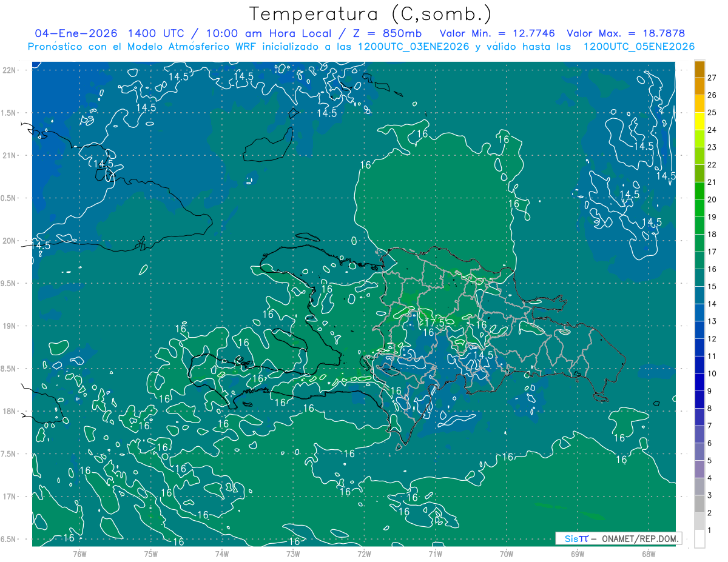This screenshot has height=562, width=728.
Task: Click the 72W longitude axis label
Action: click(364, 554)
